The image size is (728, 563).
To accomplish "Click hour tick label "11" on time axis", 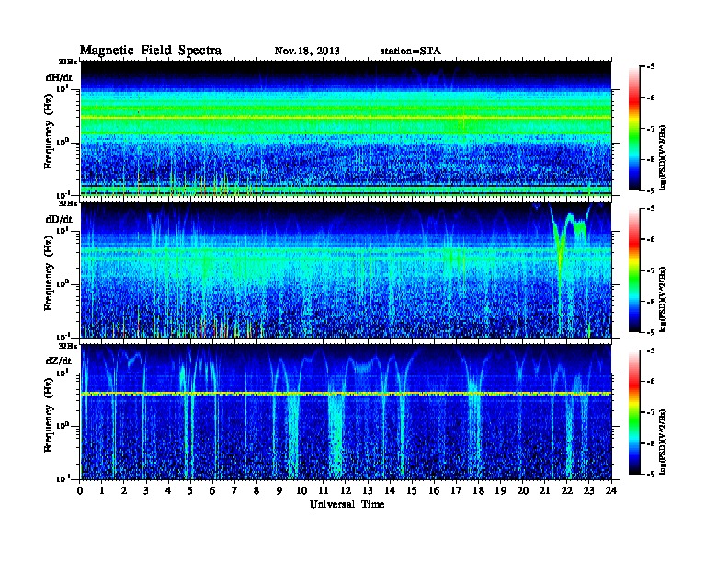I will pos(324,490).
